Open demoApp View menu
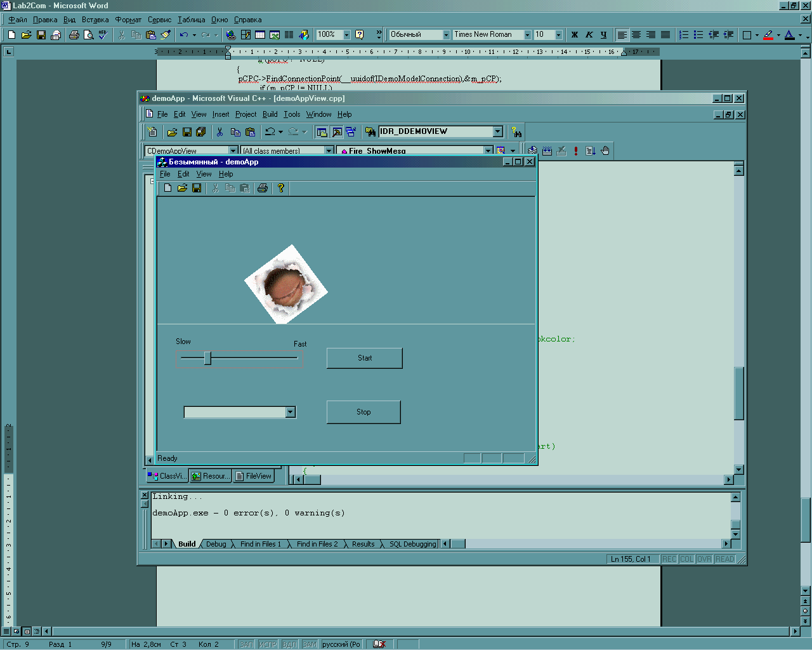812x650 pixels. [204, 174]
